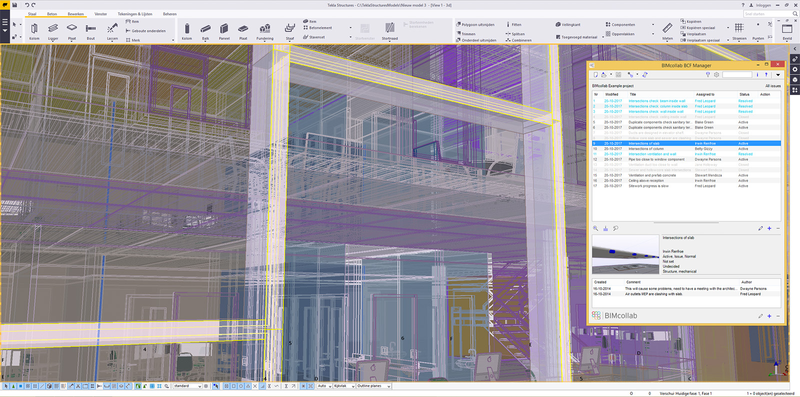Viewport: 800px width, 397px height.
Task: Click the Tekla Structures help question mark
Action: (743, 5)
